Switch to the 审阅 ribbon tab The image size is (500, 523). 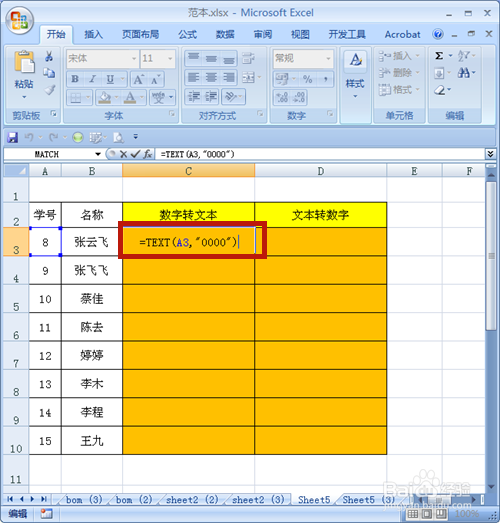[263, 34]
